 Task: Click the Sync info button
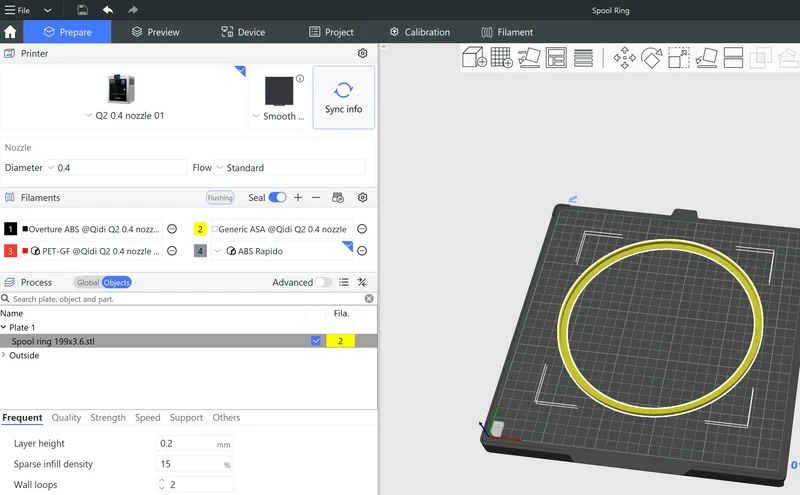point(343,97)
